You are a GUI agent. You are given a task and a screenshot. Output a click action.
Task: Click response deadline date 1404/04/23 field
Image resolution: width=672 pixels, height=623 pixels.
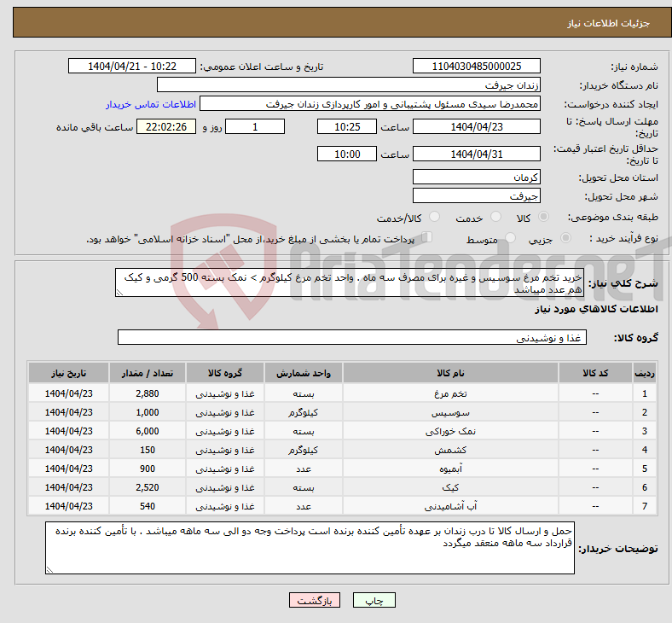coord(476,126)
